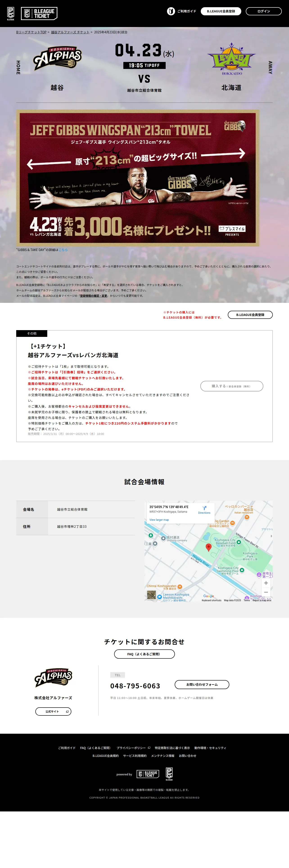Open the B.LEAGUE TICKET header logo
Image resolution: width=289 pixels, height=868 pixels.
click(39, 14)
